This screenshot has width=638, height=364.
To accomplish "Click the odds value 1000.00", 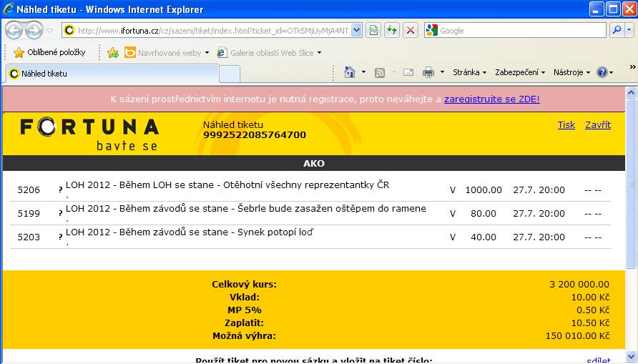I will coord(484,190).
